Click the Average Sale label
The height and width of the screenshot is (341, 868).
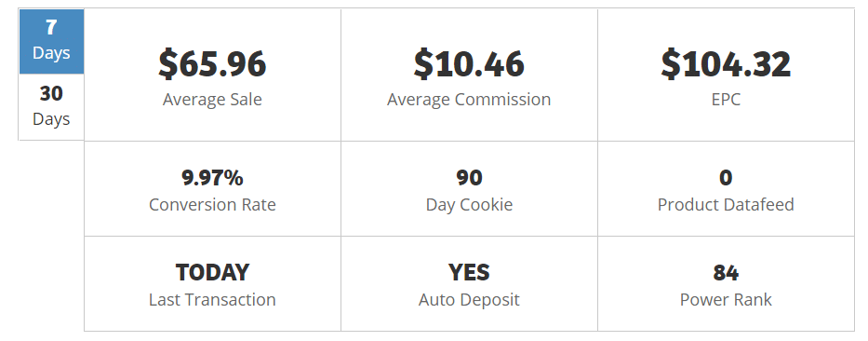[212, 100]
